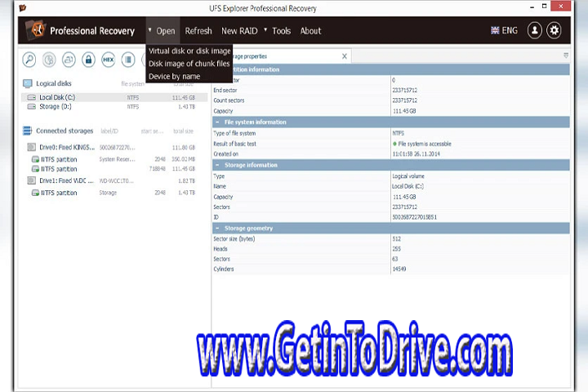This screenshot has height=392, width=588.
Task: Click Drive1 Fixed WDC disk icon
Action: 32,180
